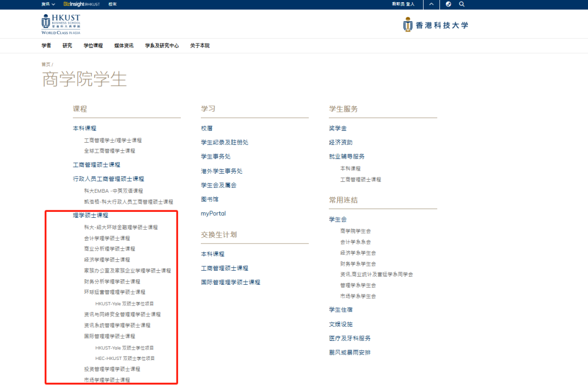This screenshot has height=385, width=588.
Task: Open 国际管理理学硕士课程 under 交换生计划
Action: (x=231, y=282)
